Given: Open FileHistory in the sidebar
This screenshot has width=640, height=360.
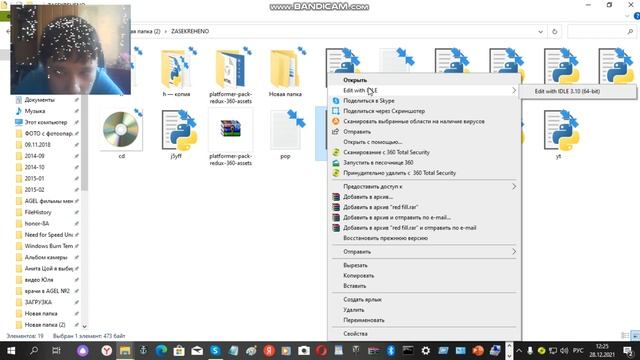Looking at the screenshot, I should click(x=38, y=212).
